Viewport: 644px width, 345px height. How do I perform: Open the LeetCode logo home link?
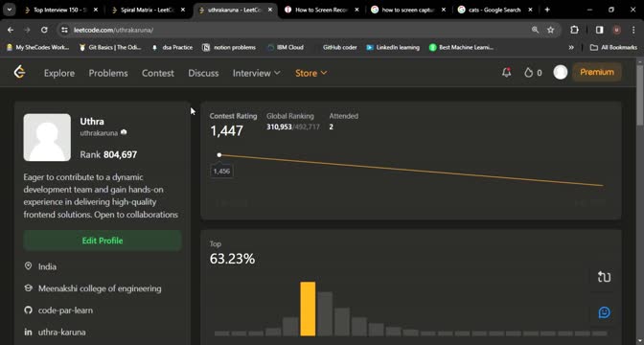point(19,72)
